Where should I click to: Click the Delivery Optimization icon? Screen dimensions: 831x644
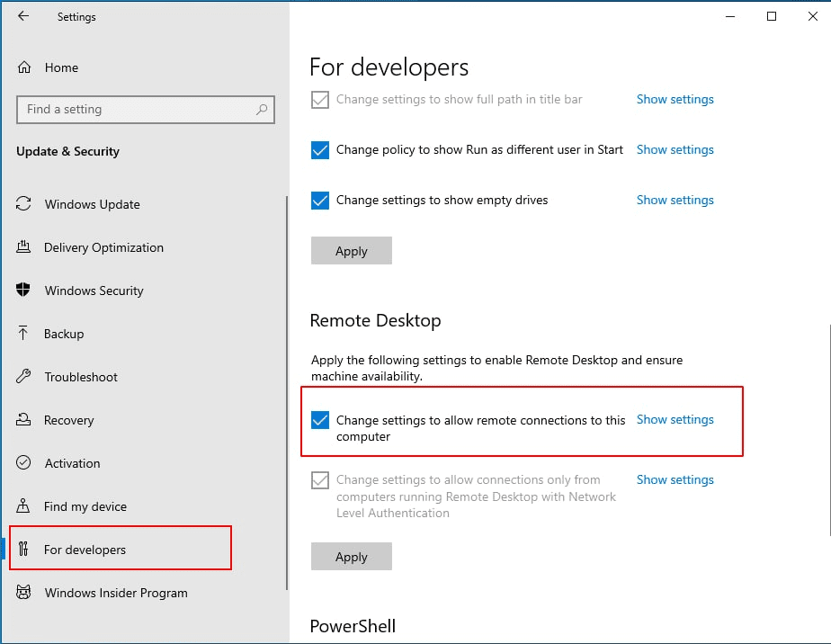point(23,246)
